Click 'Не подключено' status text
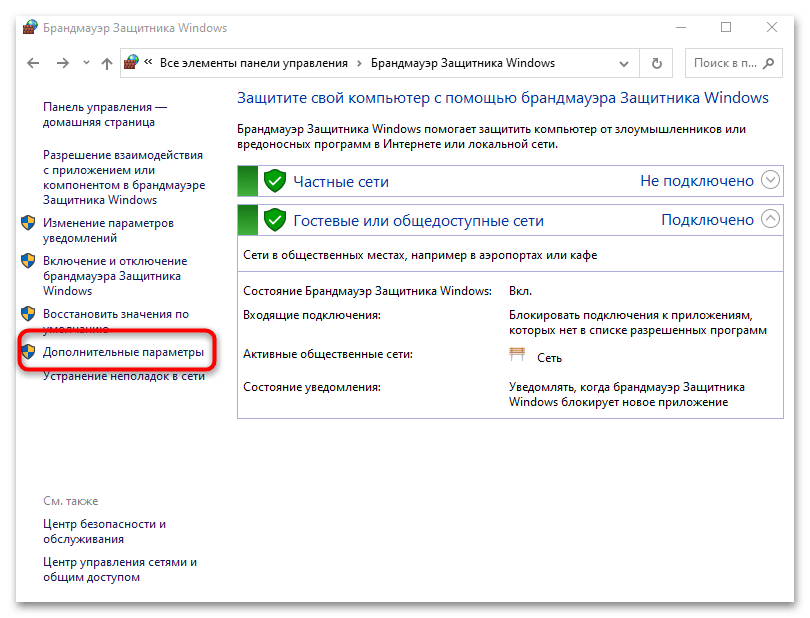The width and height of the screenshot is (810, 618). click(x=697, y=181)
